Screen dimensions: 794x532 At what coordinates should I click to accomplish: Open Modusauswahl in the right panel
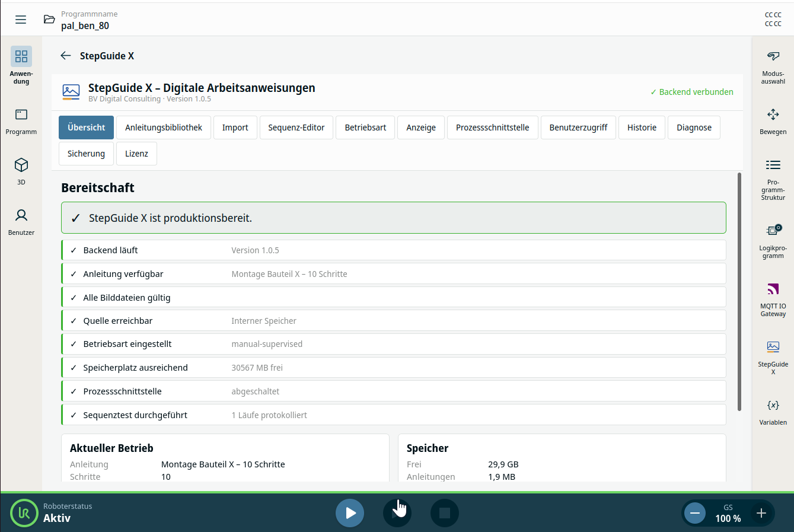[773, 67]
